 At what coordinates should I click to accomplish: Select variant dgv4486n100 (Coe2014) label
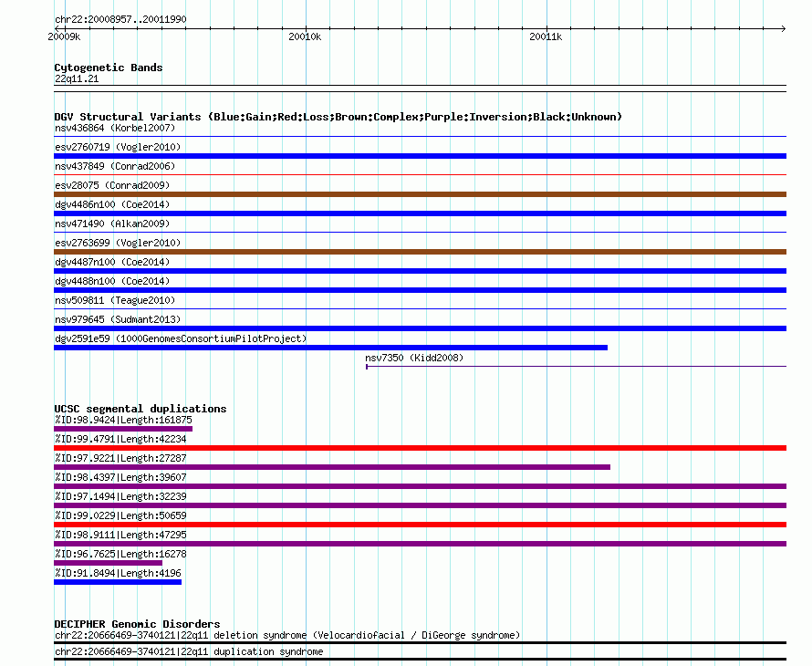(112, 204)
